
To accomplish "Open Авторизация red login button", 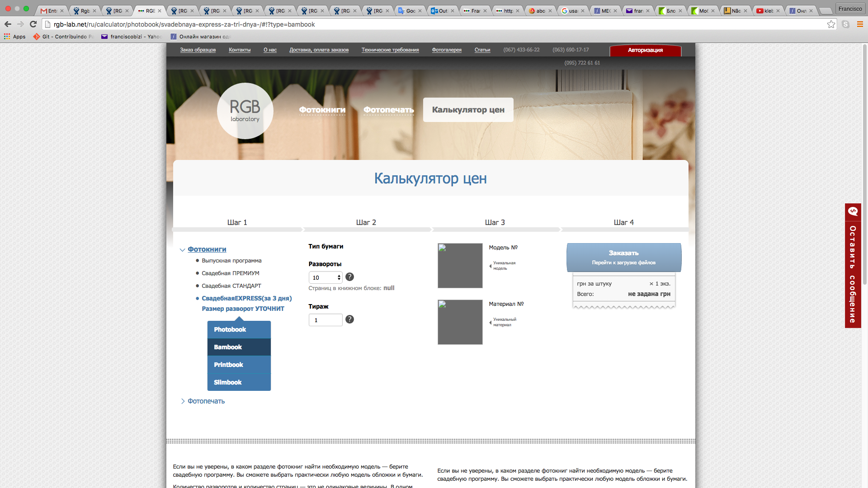I will coord(645,50).
